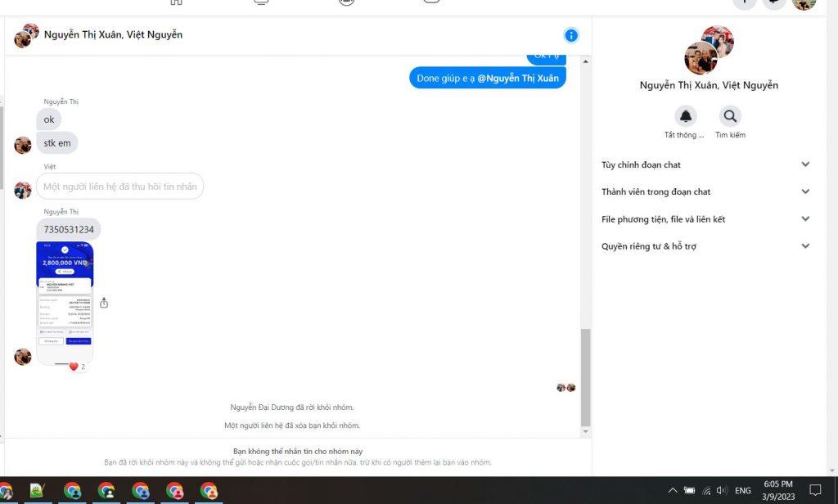Switch the ENG input language indicator

click(x=743, y=490)
